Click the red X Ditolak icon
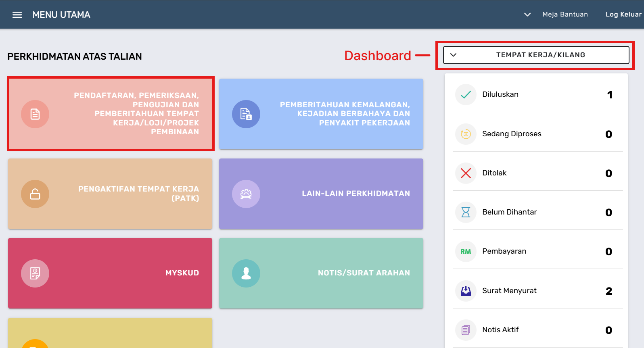 [x=466, y=173]
